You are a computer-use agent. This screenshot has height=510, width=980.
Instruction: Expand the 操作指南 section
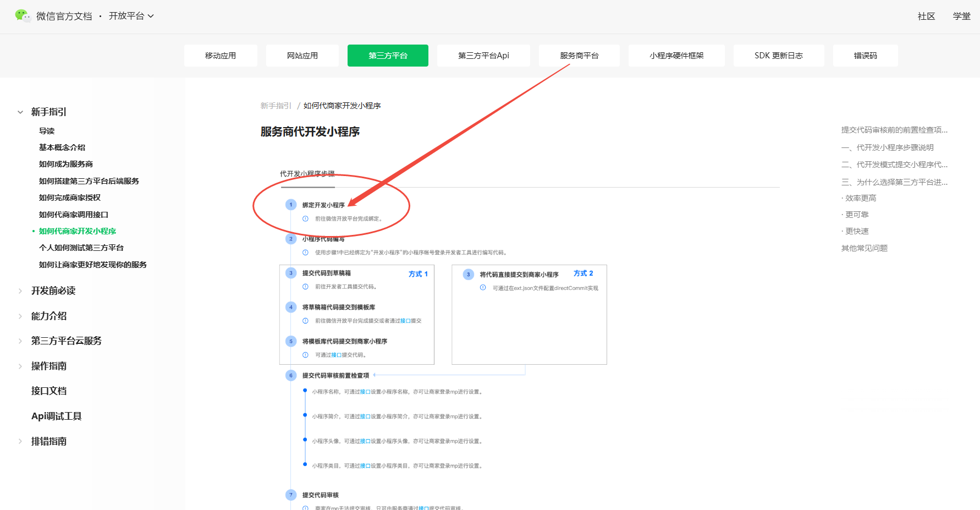(x=20, y=366)
